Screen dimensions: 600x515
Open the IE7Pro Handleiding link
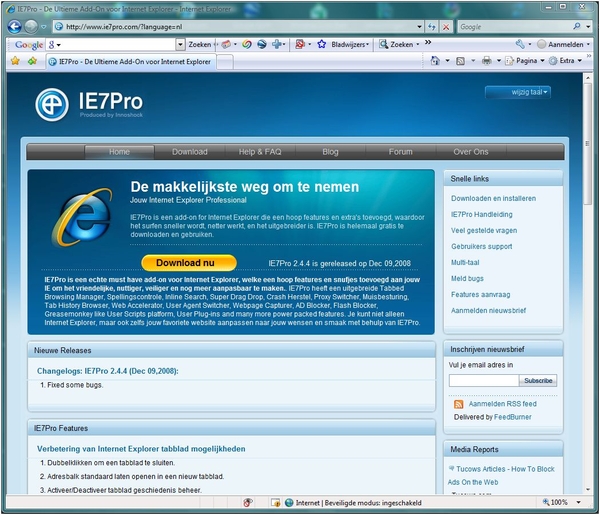481,215
